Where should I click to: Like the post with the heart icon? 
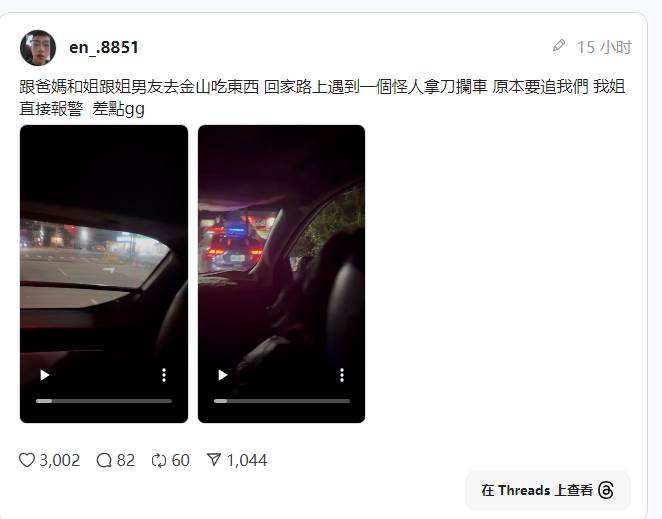coord(27,460)
